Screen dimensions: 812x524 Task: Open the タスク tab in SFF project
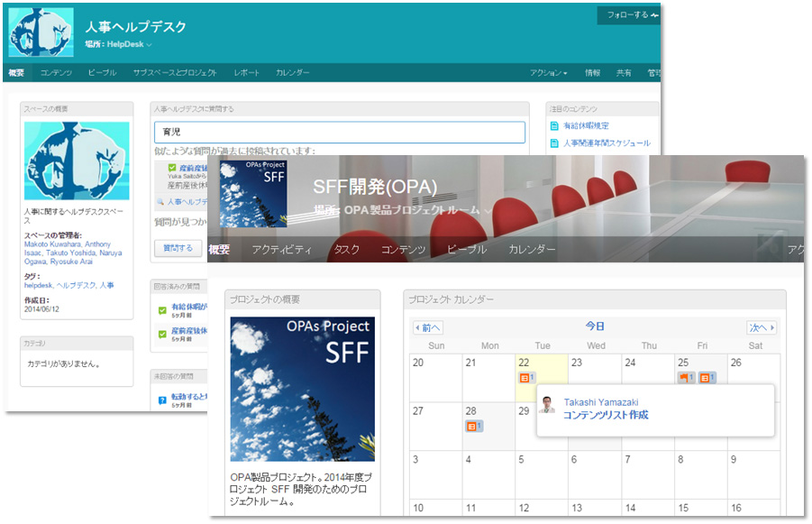(346, 250)
